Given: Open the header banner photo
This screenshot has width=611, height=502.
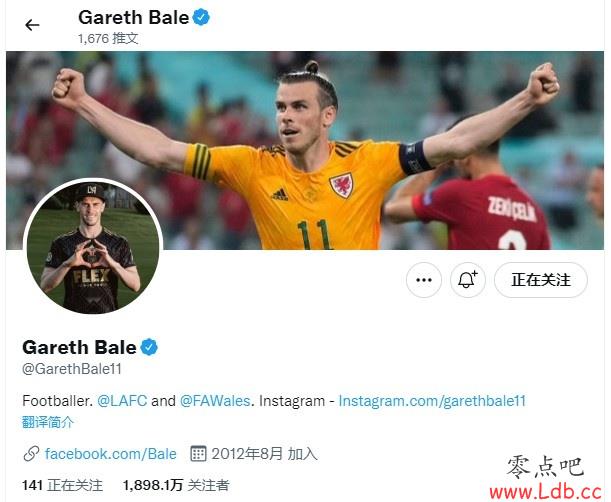Looking at the screenshot, I should 305,150.
